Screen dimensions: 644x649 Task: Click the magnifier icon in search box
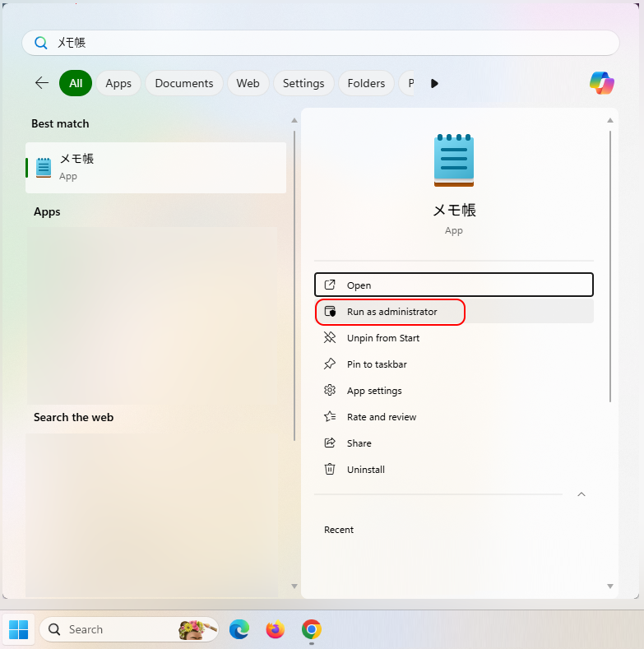40,43
